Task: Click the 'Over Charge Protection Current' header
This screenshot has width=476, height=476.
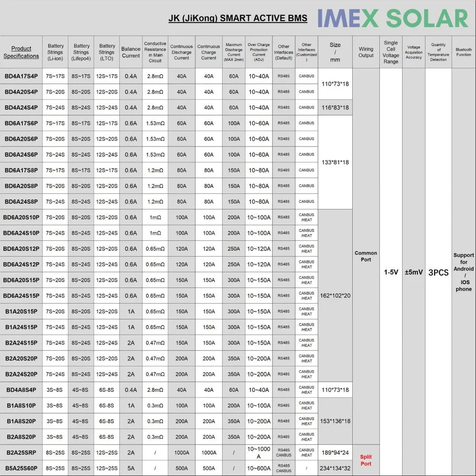Action: [258, 52]
